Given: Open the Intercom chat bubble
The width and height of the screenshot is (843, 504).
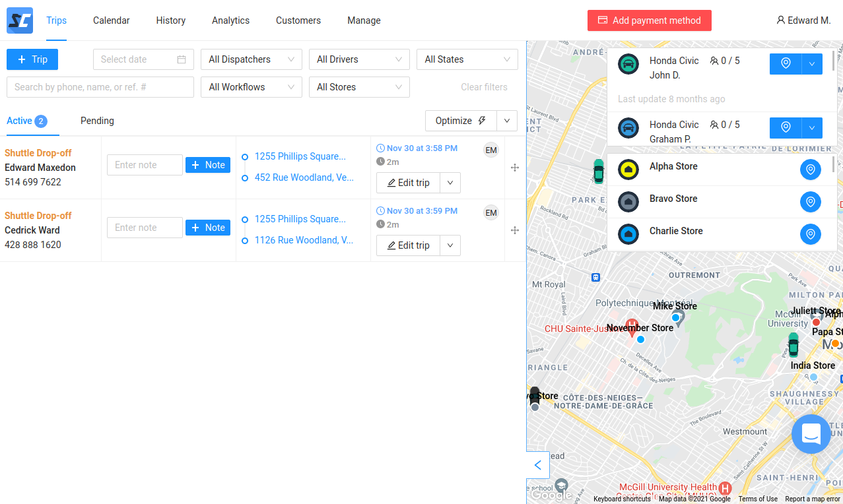Looking at the screenshot, I should (811, 434).
